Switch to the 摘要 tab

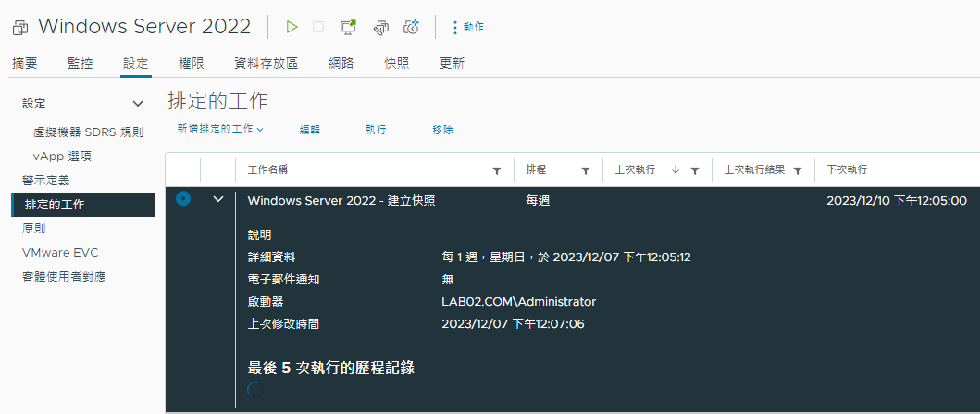(x=25, y=63)
